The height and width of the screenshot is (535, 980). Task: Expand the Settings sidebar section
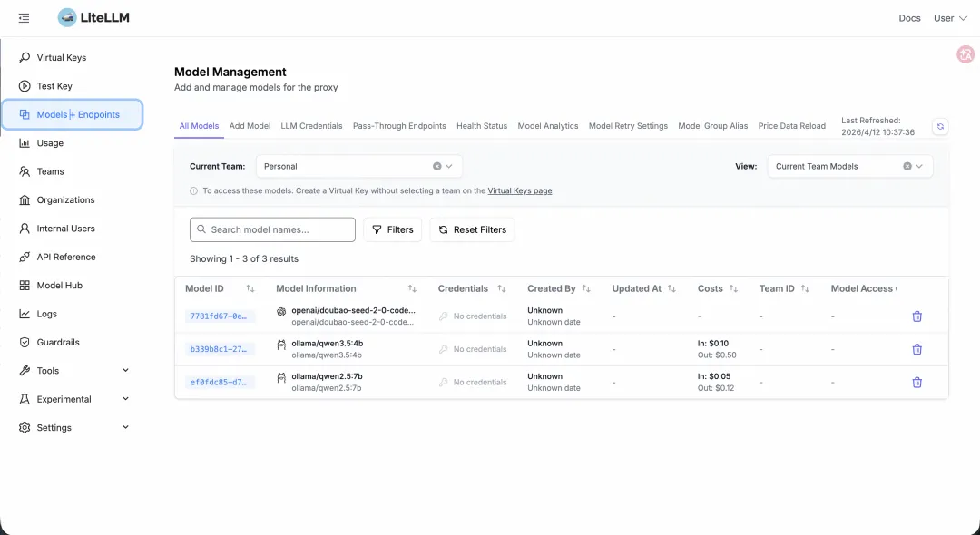125,427
